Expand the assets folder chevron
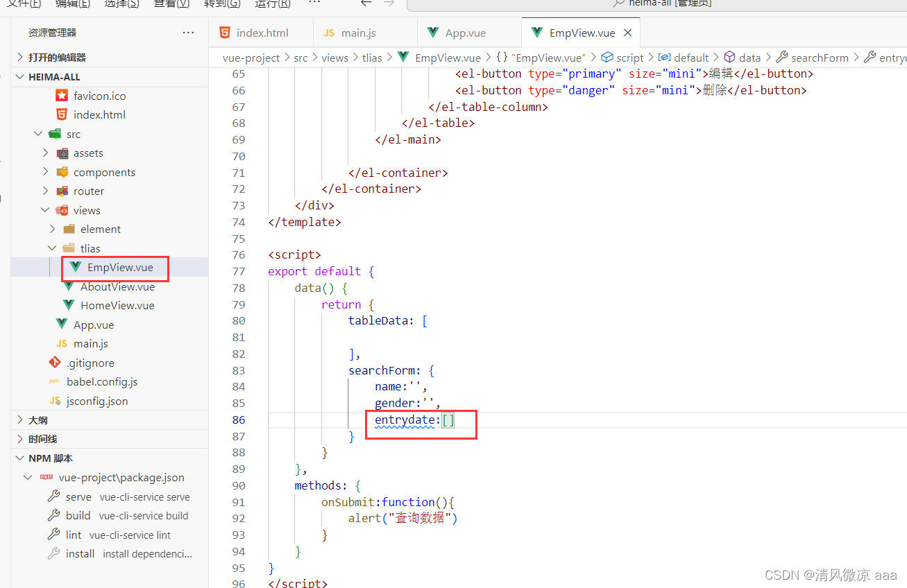The image size is (907, 588). click(46, 153)
